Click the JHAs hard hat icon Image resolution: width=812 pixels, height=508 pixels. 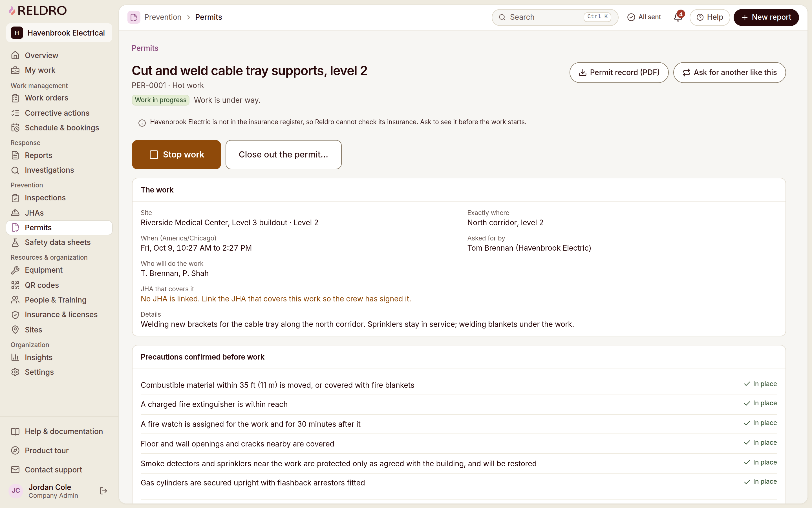click(x=15, y=213)
